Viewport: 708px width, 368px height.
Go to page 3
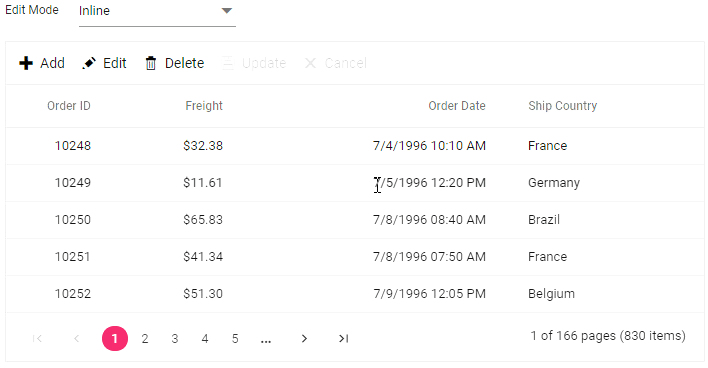(175, 339)
